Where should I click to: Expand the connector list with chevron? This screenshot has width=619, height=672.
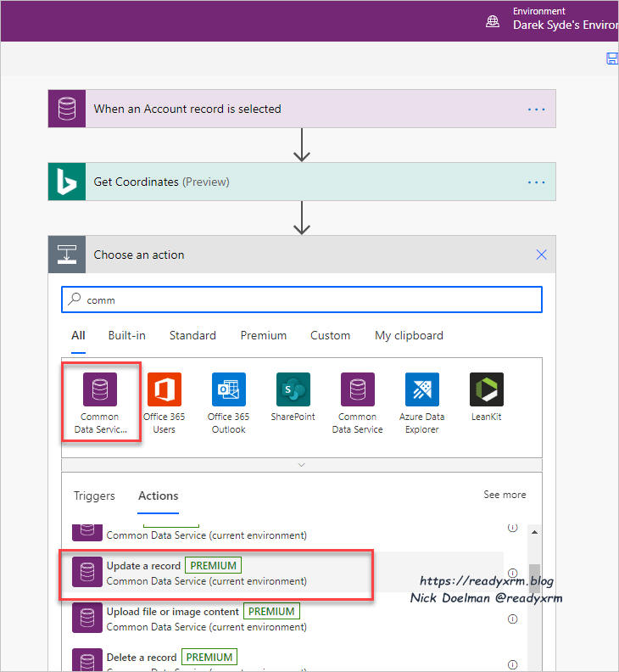[301, 465]
